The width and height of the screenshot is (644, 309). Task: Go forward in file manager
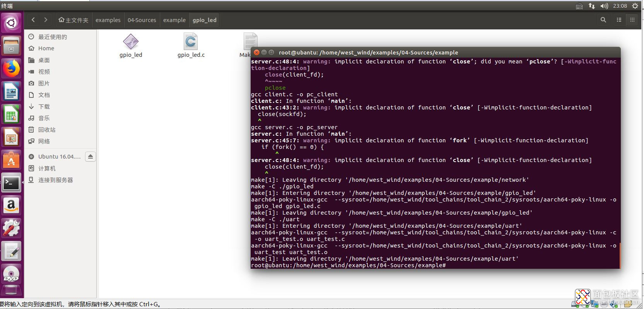46,20
